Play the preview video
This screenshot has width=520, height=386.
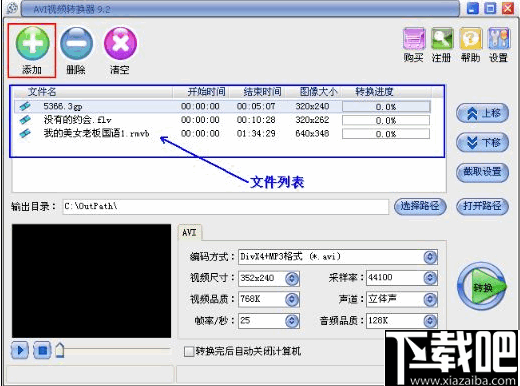20,350
